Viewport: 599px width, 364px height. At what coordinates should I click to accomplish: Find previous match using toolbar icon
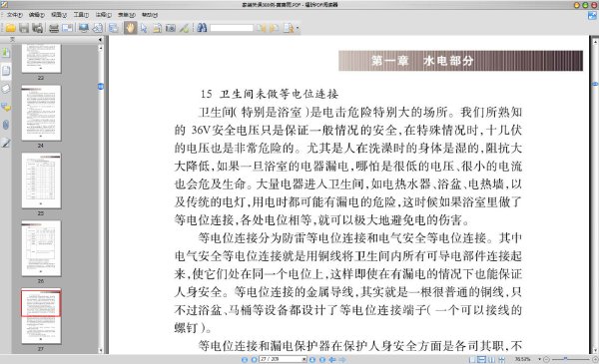(261, 28)
